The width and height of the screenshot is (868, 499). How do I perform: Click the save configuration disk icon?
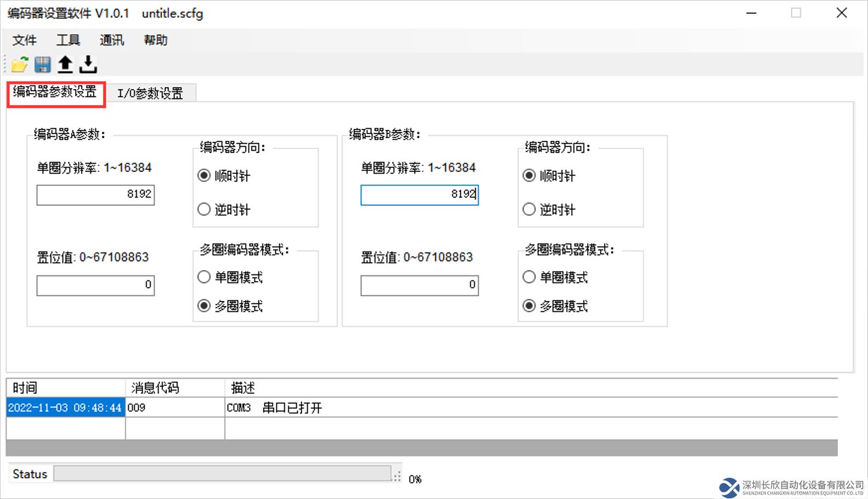pyautogui.click(x=43, y=65)
